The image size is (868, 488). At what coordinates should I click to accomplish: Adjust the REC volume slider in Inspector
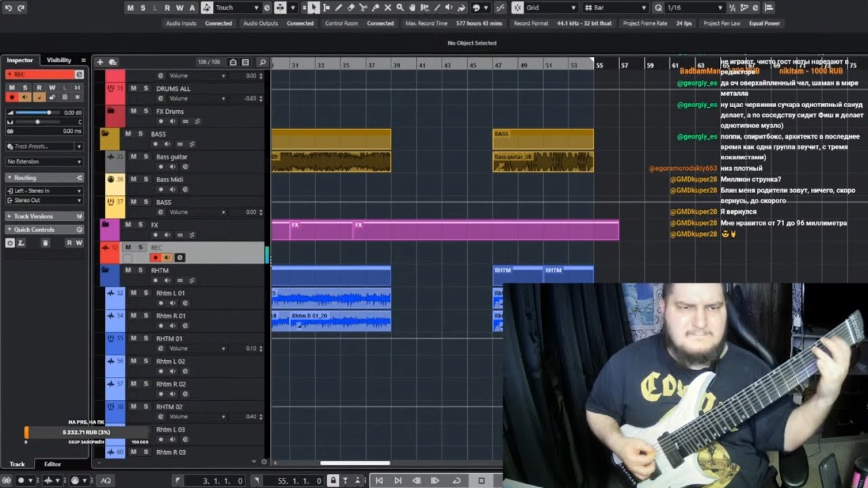37,113
